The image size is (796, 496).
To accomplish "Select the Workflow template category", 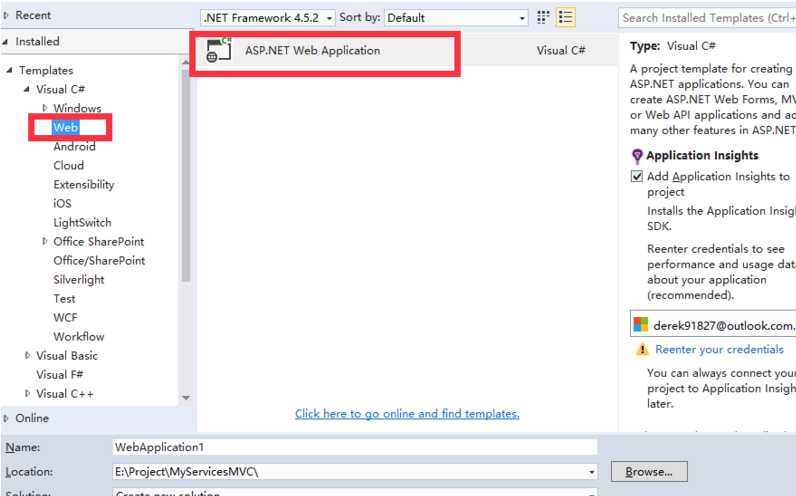I will pos(79,337).
